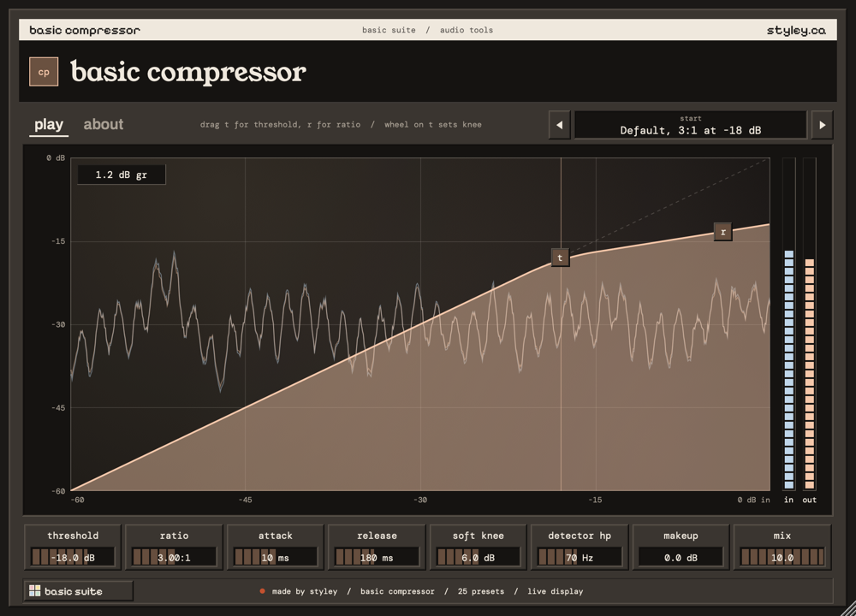Click 'drag t for threshold, r for ratio' hint
The image size is (856, 616).
pos(280,124)
